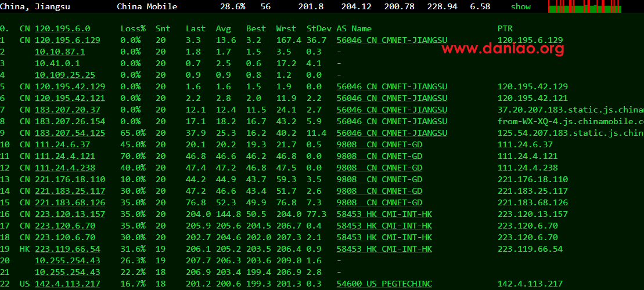
Task: Open underlined IP 142.4.113.217 at hop 22
Action: click(67, 284)
